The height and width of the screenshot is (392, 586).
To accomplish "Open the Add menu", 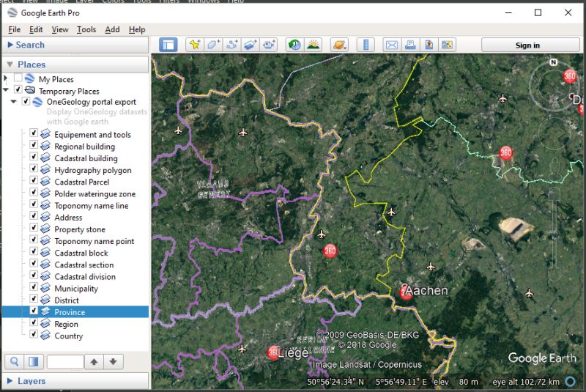I will pos(112,29).
